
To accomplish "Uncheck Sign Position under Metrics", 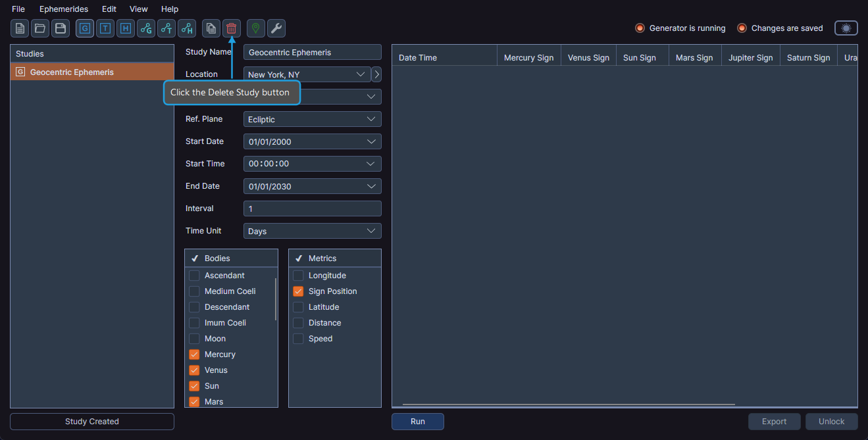I will (x=298, y=291).
